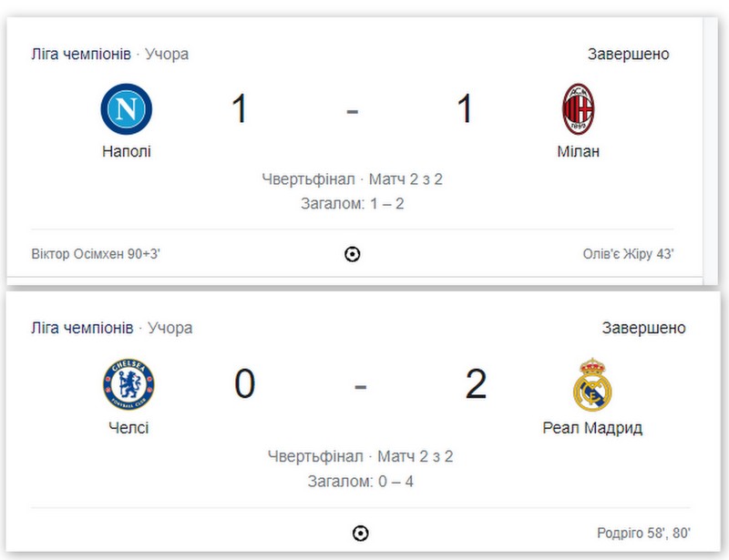Click scorer Олів'є Жіру 43'
The height and width of the screenshot is (560, 729).
pyautogui.click(x=629, y=254)
